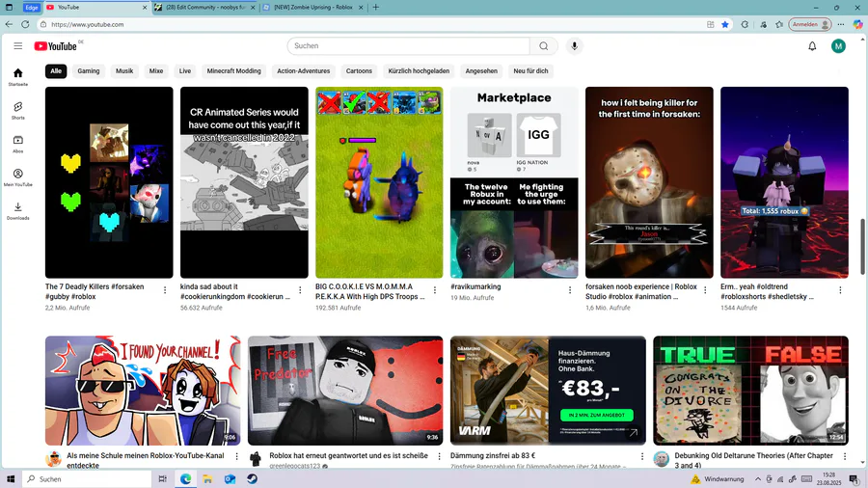The image size is (868, 488).
Task: Select the "Minecraft Modding" filter chip
Action: (233, 70)
